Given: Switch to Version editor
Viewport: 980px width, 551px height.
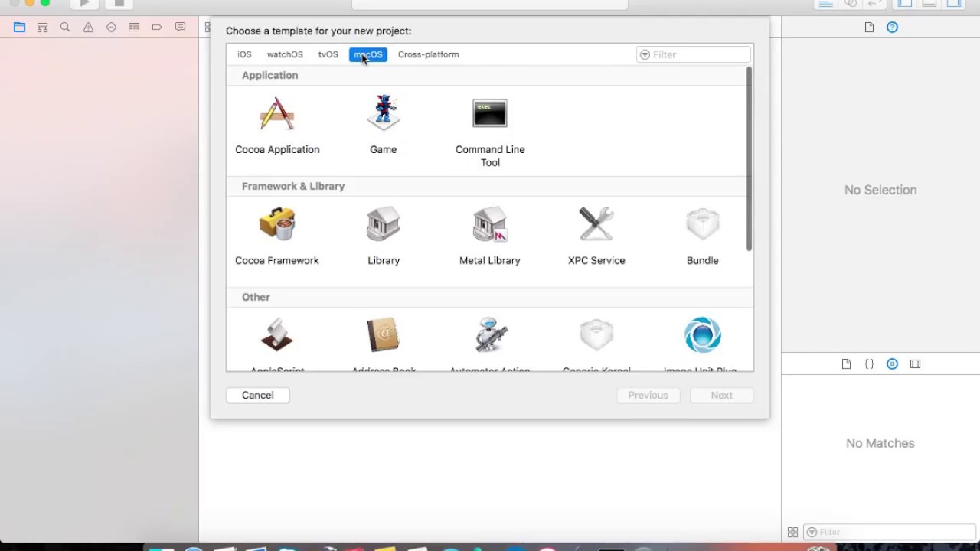Looking at the screenshot, I should coord(874,3).
